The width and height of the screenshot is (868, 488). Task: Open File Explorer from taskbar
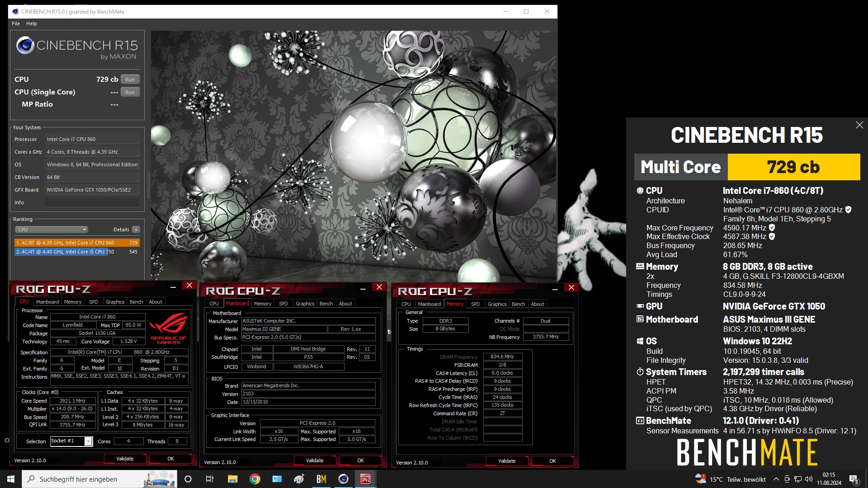click(x=232, y=479)
